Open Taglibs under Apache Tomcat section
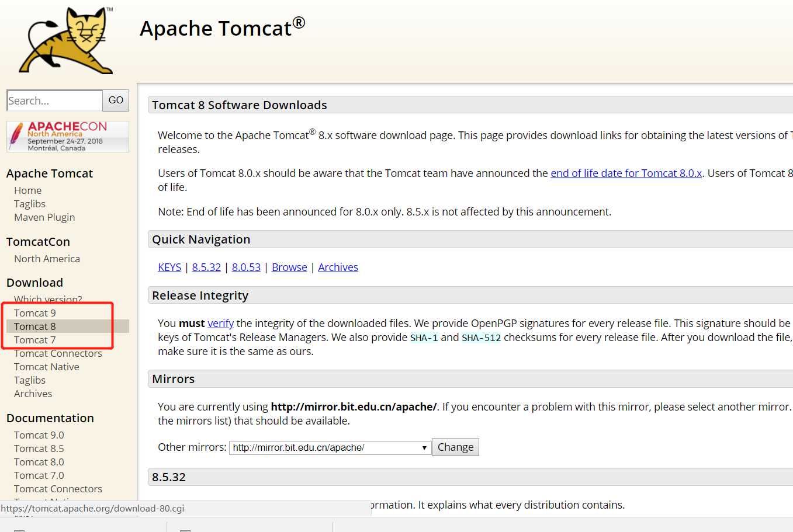Image resolution: width=793 pixels, height=532 pixels. (x=30, y=204)
